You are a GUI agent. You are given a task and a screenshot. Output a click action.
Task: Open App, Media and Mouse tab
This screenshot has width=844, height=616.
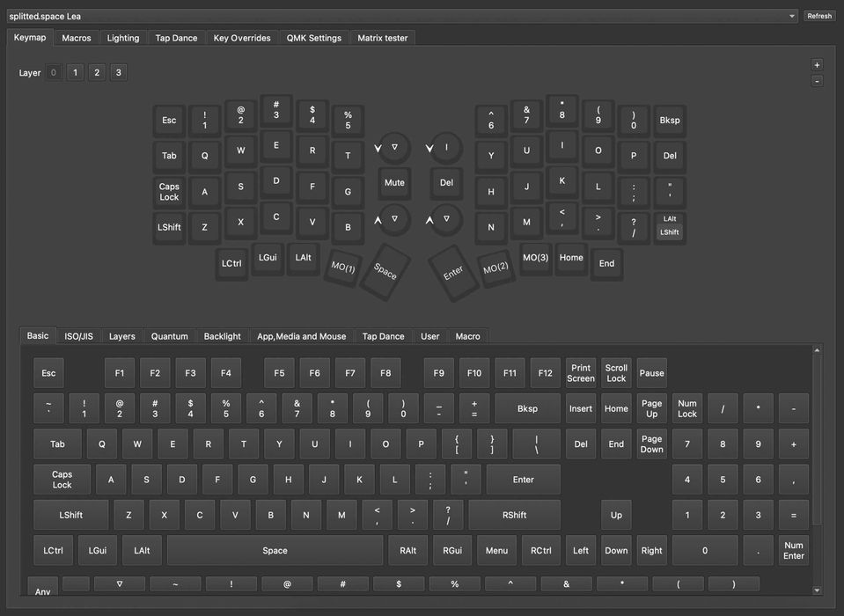(301, 336)
